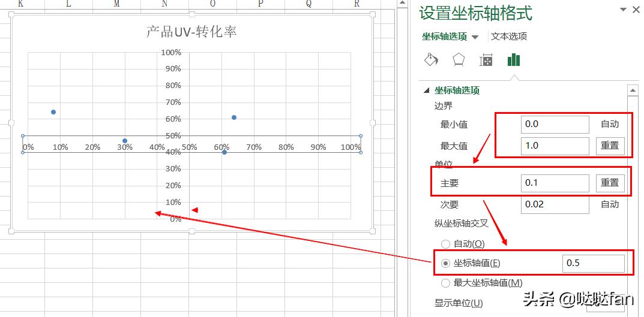Viewport: 644px width, 317px height.
Task: Collapse the 坐标轴选项 section triangle
Action: [x=427, y=90]
